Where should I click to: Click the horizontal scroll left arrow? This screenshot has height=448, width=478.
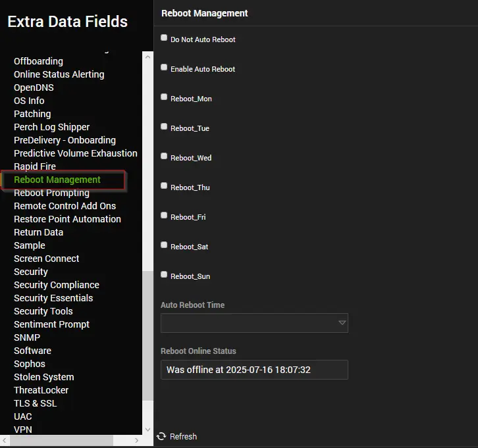(x=5, y=440)
